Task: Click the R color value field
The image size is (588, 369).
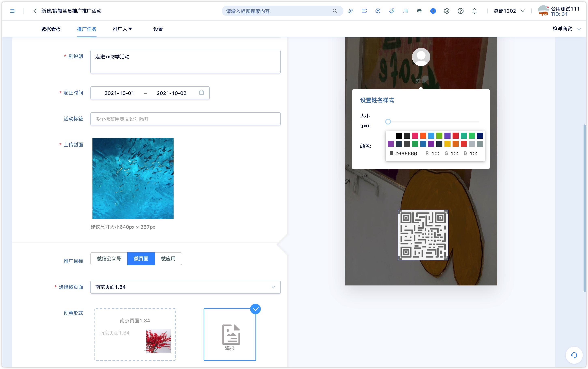Action: [435, 153]
